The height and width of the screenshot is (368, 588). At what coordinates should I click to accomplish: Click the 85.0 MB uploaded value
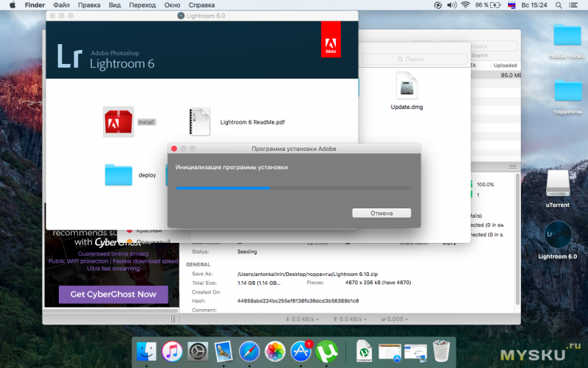(511, 75)
